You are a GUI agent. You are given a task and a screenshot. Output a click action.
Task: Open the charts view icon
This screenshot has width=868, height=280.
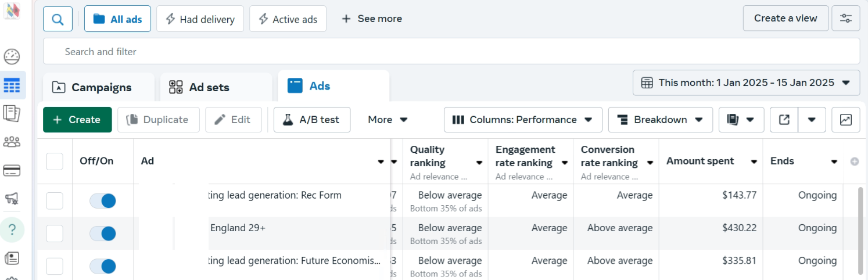(845, 120)
